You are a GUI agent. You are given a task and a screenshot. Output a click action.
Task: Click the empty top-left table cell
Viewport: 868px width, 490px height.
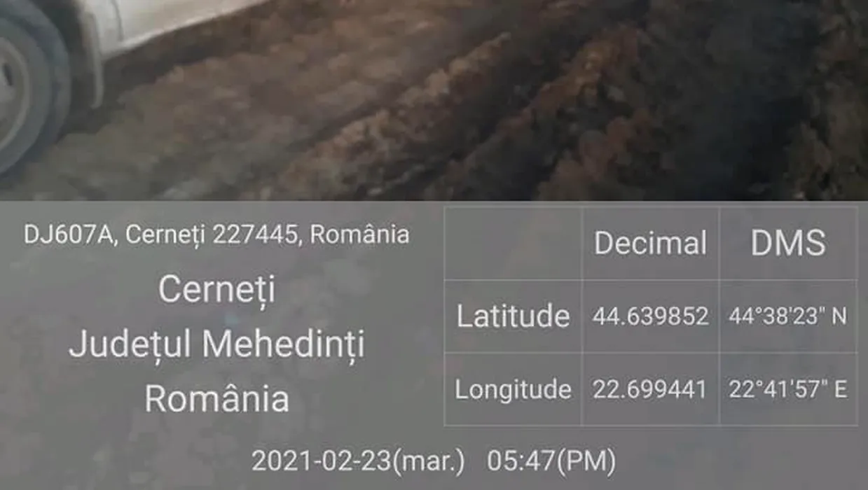(x=513, y=243)
